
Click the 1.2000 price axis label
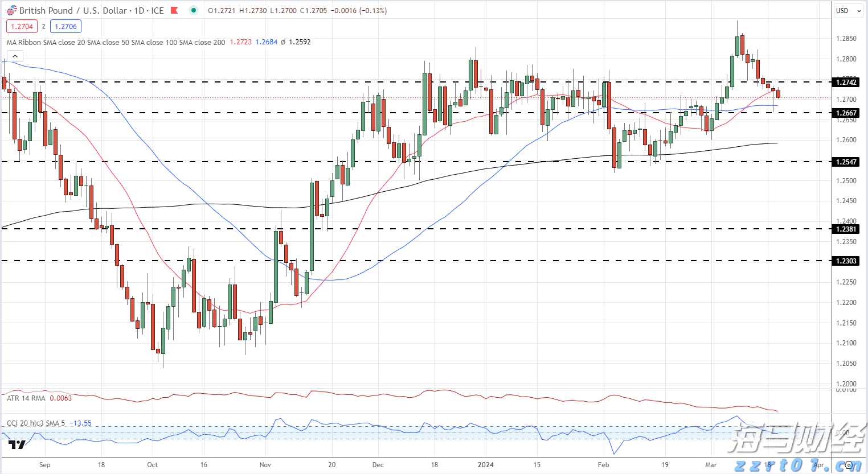[x=846, y=384]
